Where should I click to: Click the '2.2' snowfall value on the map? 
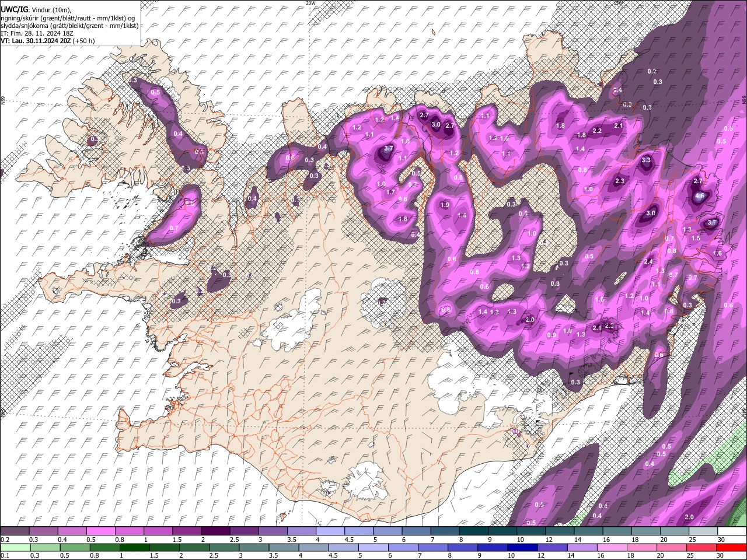pyautogui.click(x=597, y=131)
